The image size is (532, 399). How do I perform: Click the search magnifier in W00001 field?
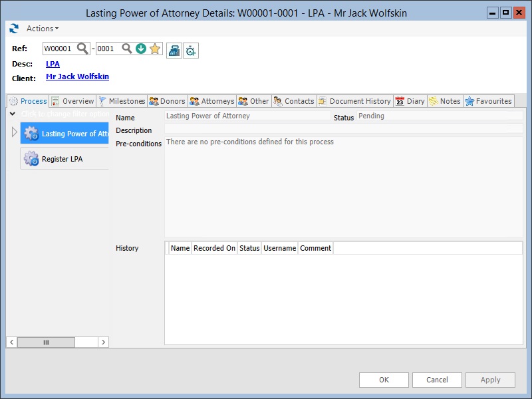coord(82,49)
